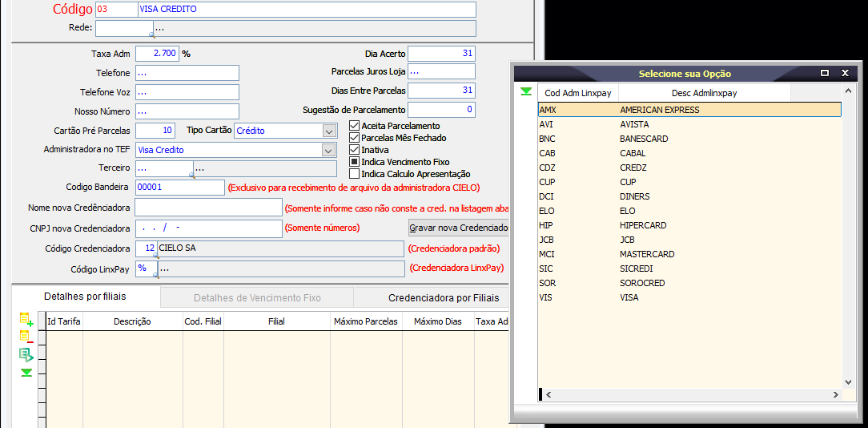868x428 pixels.
Task: Open lookup icon of Código LinxPay field
Action: 155,276
